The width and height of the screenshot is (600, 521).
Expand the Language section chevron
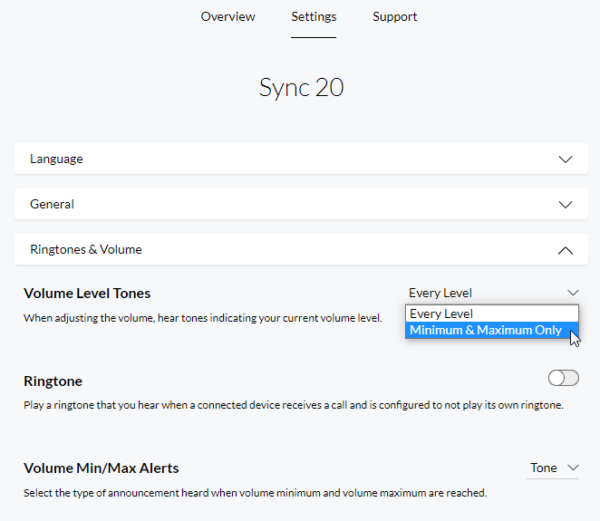[x=565, y=159]
